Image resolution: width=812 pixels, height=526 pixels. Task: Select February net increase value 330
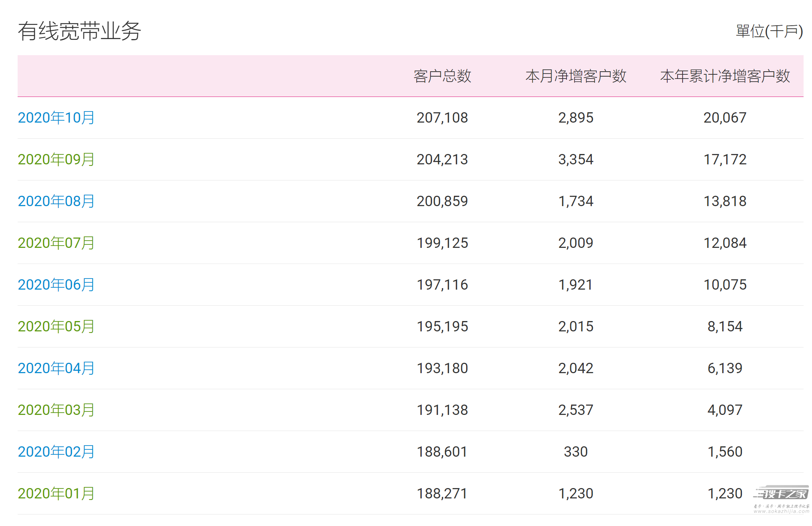tap(576, 452)
